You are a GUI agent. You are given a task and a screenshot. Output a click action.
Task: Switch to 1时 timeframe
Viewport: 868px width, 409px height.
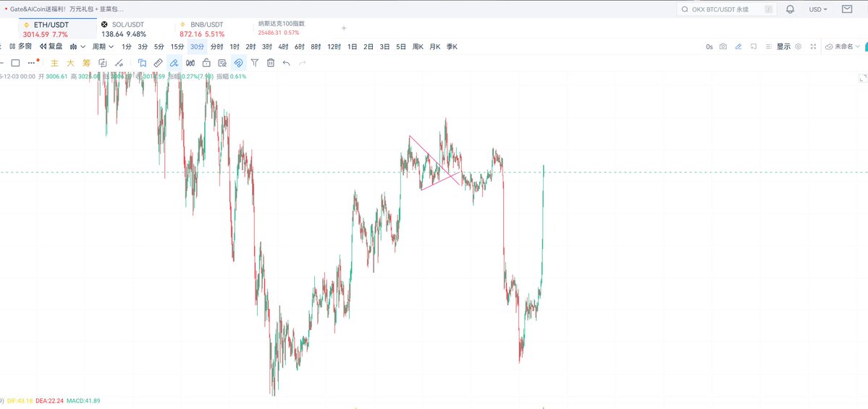(x=235, y=46)
